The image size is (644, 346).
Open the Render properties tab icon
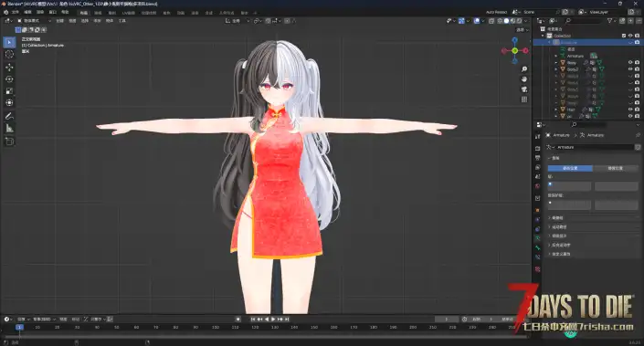(x=538, y=148)
